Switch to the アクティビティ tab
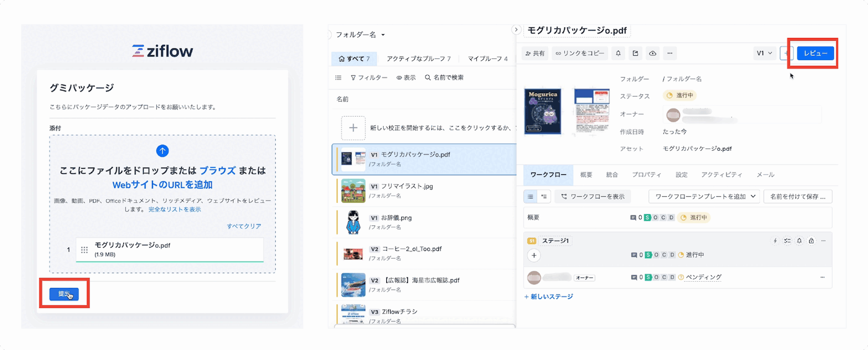Viewport: 868px width, 350px height. 722,175
